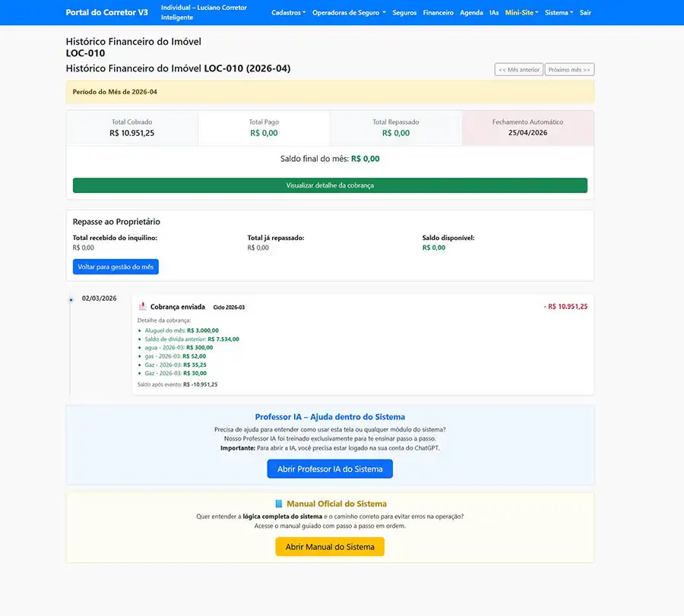Click Sair to log out
The image size is (684, 616).
pos(585,12)
